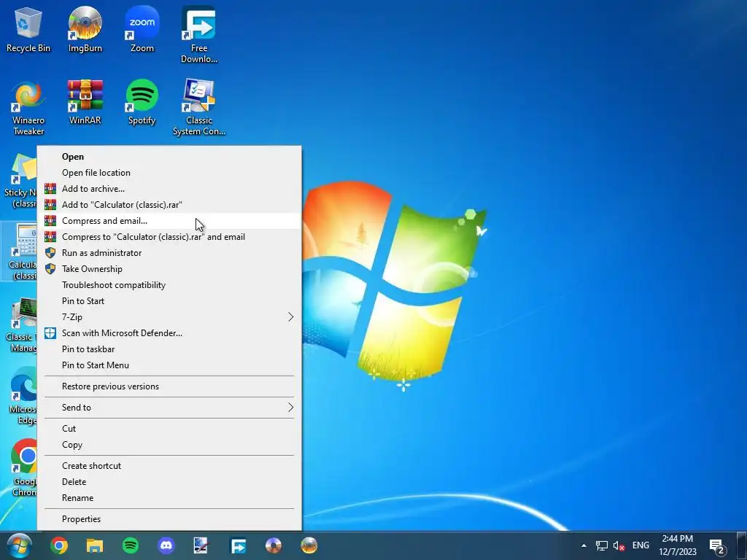Screen dimensions: 747x560
Task: Choose Rename from the context menu
Action: point(169,498)
